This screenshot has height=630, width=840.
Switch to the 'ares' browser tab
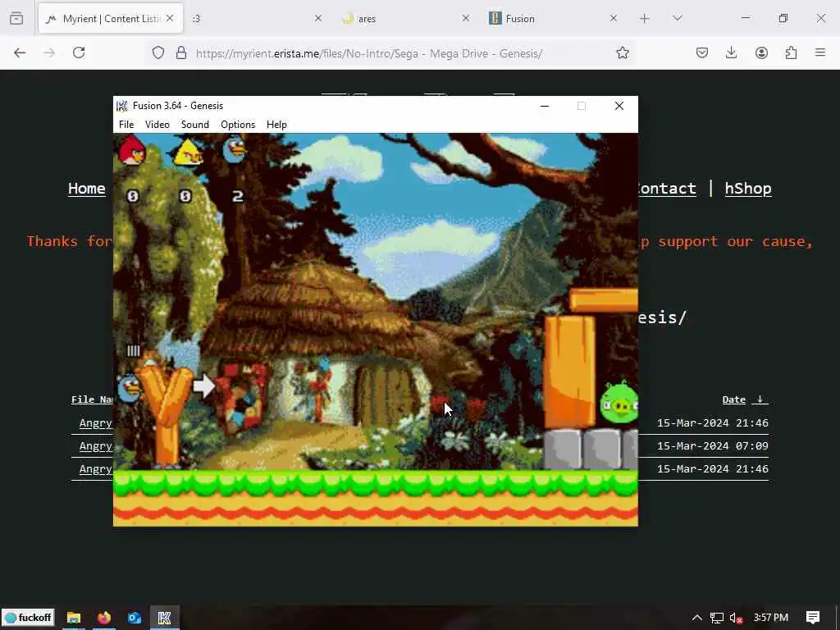367,18
